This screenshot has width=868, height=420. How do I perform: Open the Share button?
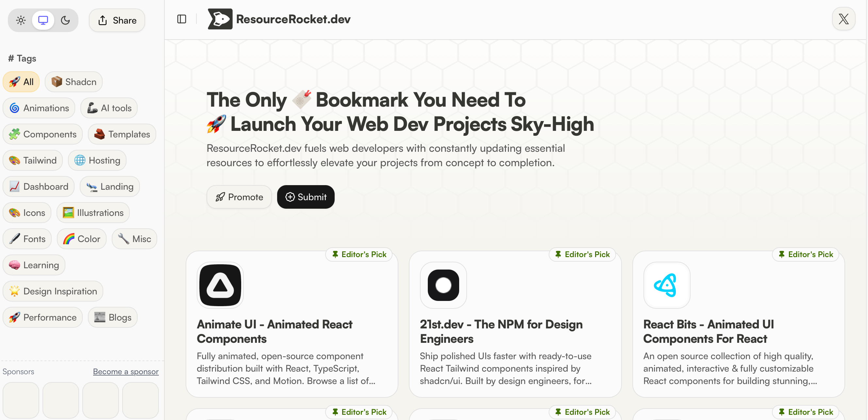pyautogui.click(x=117, y=20)
